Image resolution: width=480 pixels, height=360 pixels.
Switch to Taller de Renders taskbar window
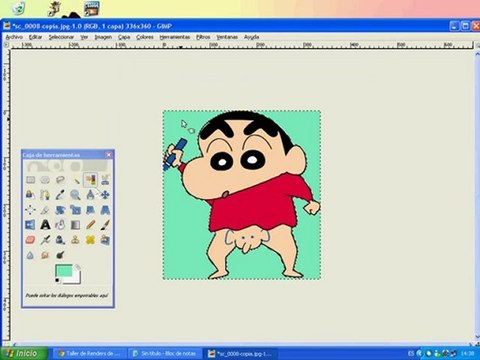tap(89, 353)
